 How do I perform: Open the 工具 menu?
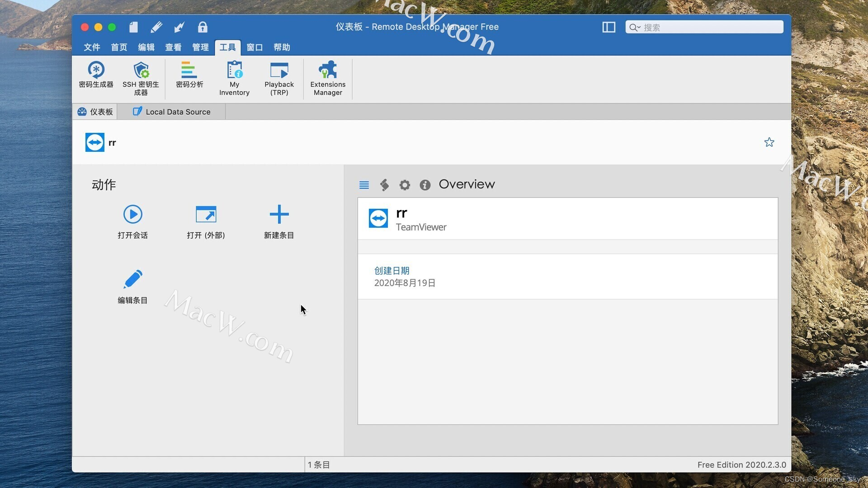[227, 47]
